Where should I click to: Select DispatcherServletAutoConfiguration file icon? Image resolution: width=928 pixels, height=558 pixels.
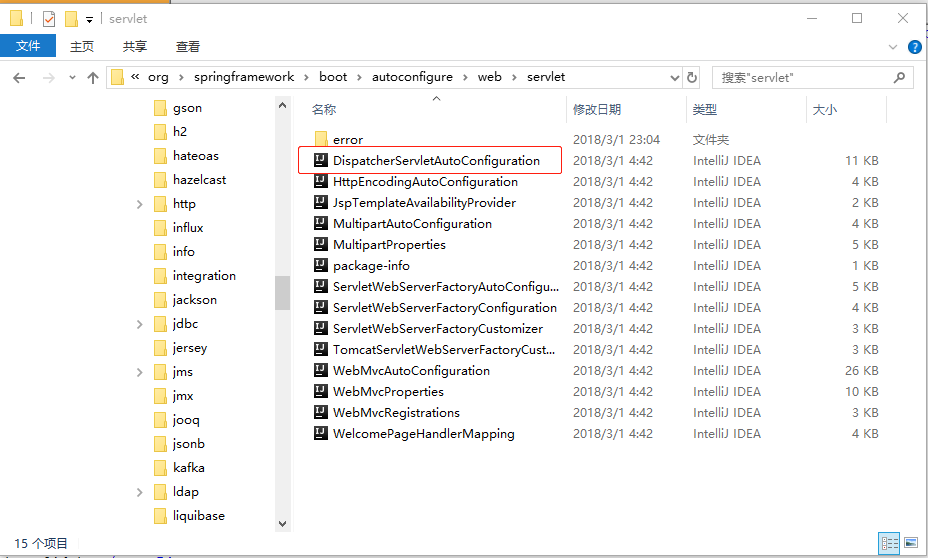tap(320, 160)
